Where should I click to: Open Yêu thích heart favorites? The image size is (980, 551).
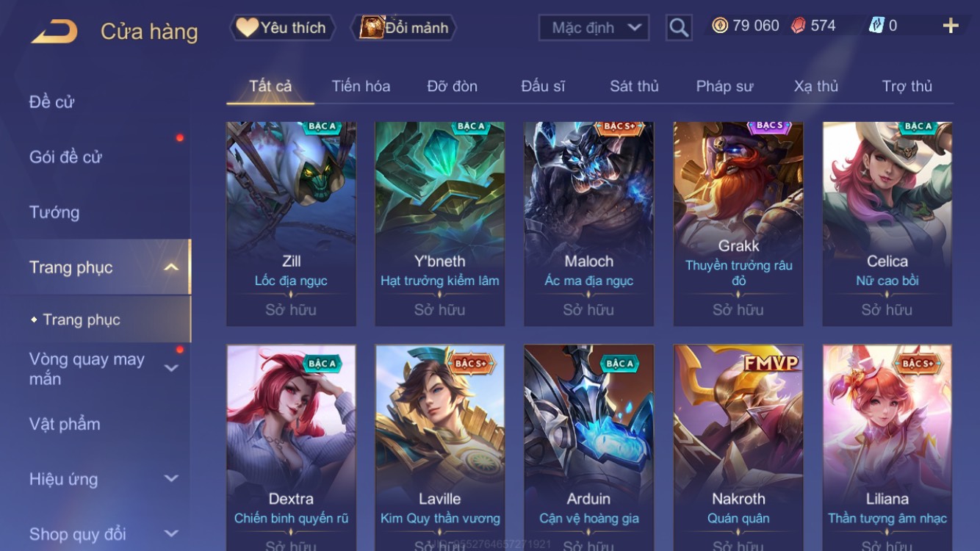pos(282,28)
